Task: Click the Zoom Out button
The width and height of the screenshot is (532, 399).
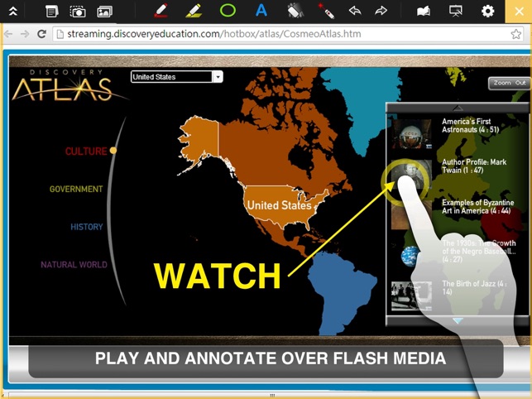Action: tap(509, 84)
